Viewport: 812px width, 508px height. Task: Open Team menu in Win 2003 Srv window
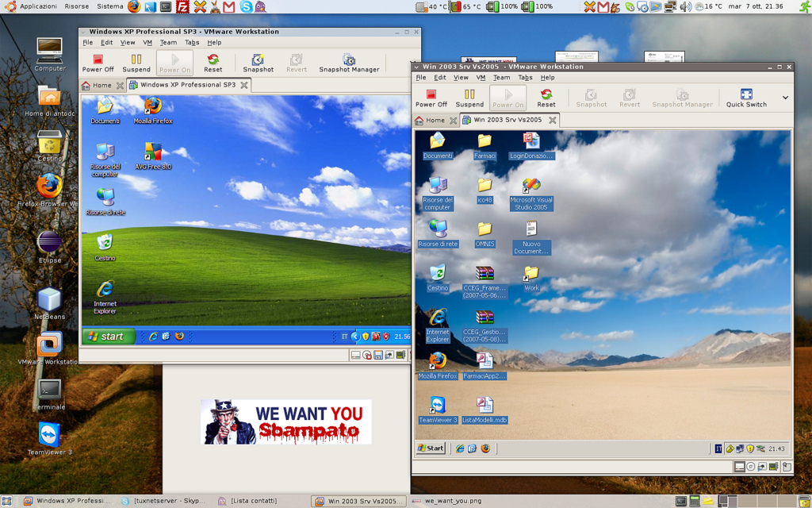pyautogui.click(x=501, y=77)
